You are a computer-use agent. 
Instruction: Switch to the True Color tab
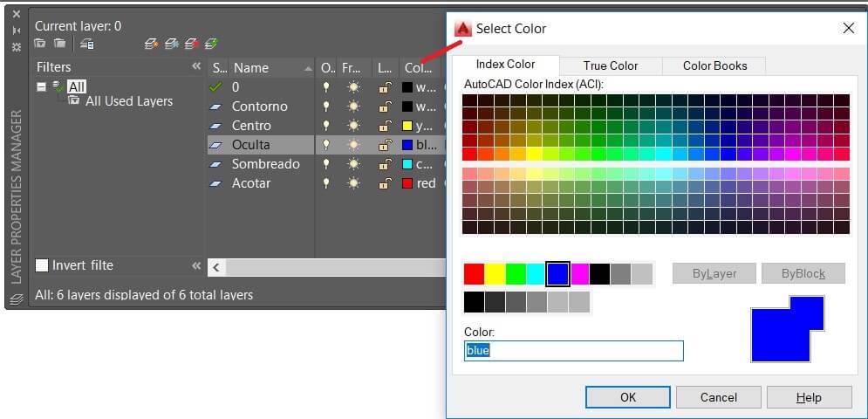(611, 65)
